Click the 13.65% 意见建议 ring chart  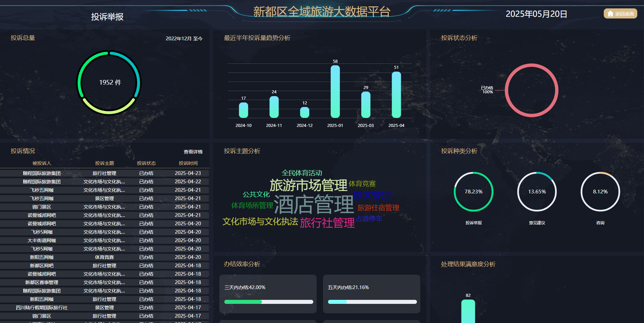[x=537, y=191]
